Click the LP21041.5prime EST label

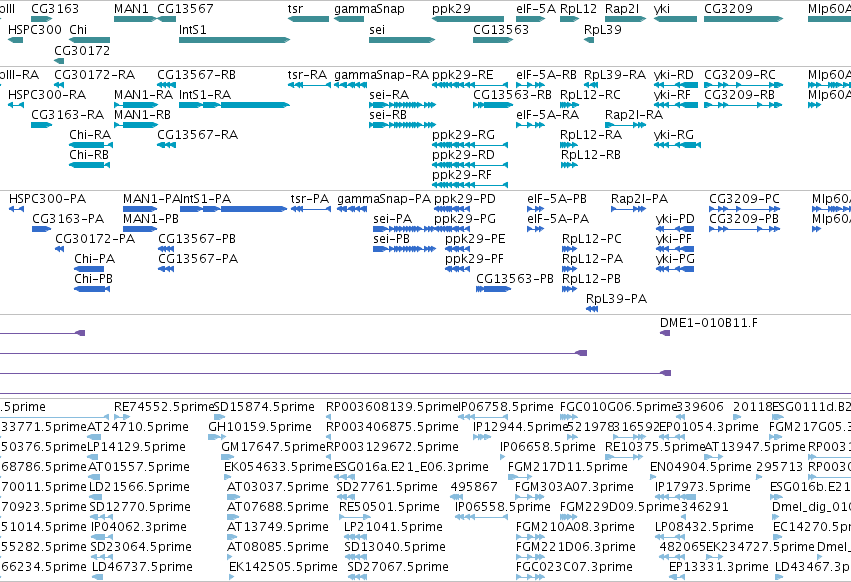coord(393,527)
